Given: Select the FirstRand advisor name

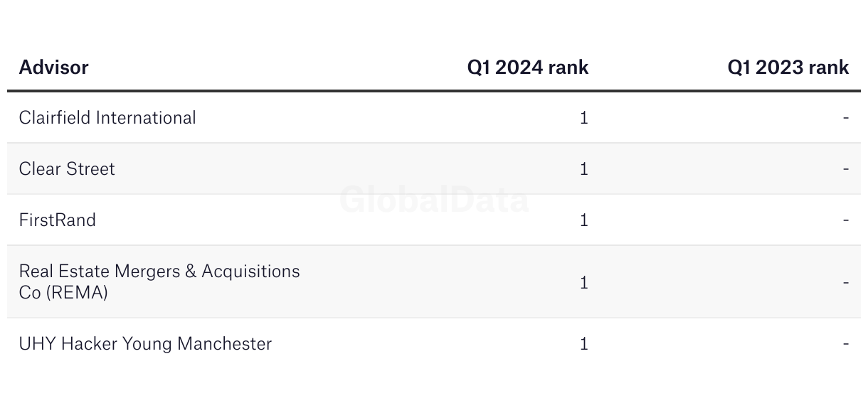Looking at the screenshot, I should click(x=58, y=220).
